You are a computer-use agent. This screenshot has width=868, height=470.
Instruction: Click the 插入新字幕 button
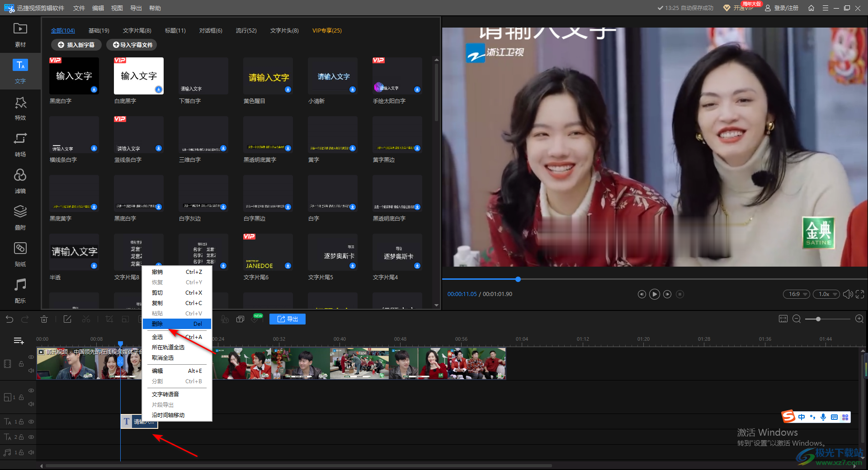(x=76, y=45)
